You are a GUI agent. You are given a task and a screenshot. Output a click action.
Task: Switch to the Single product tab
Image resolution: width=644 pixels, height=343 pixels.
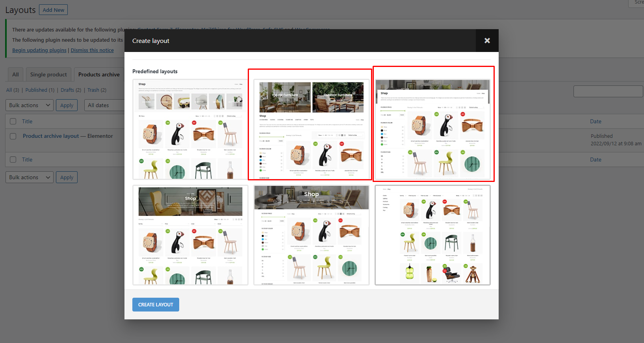(x=48, y=74)
